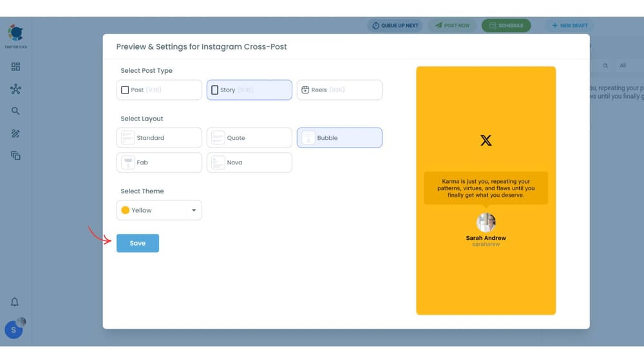Open the copy stack icon in sidebar
The image size is (644, 363).
point(15,155)
